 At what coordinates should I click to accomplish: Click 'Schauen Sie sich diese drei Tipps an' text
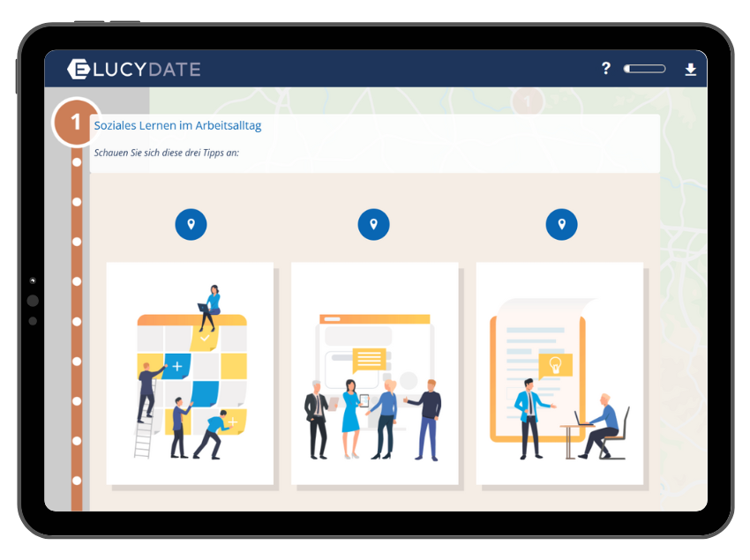click(167, 153)
